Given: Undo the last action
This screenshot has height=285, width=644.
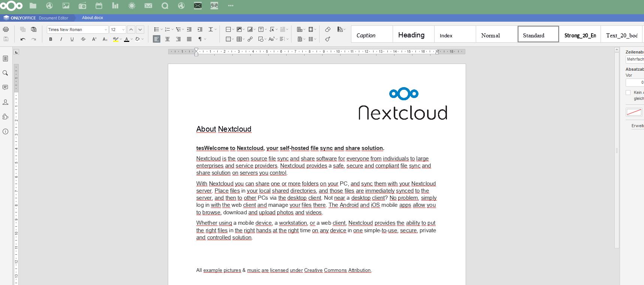Looking at the screenshot, I should tap(23, 39).
